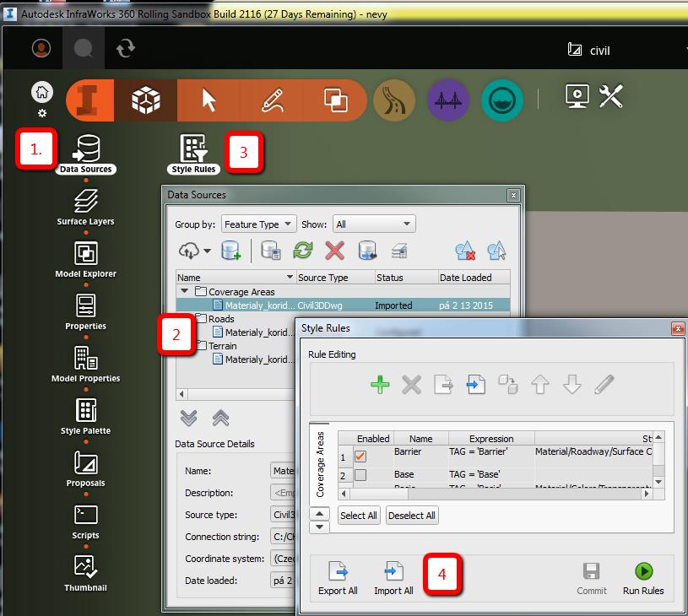Click Run Rules
688x616 pixels.
tap(643, 578)
